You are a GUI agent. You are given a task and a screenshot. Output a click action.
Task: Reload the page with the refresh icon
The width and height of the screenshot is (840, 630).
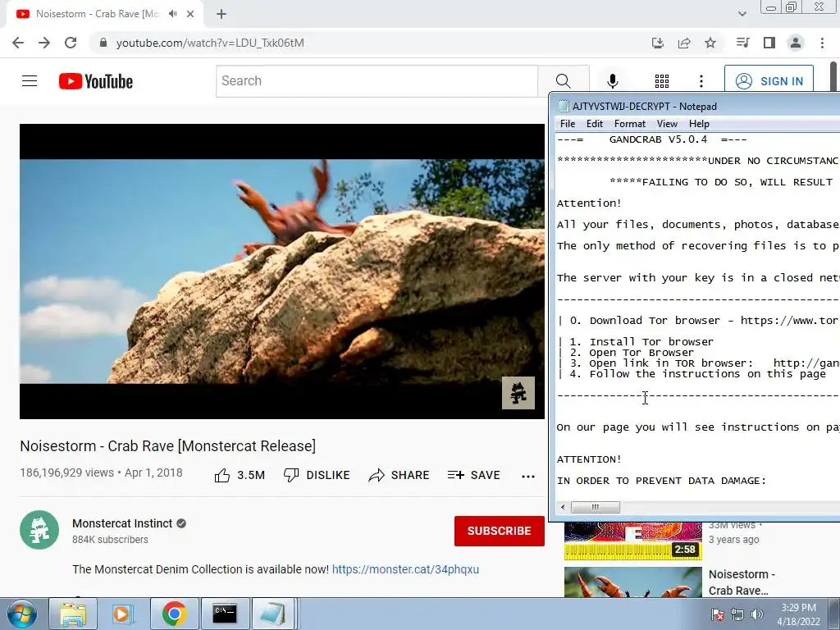pos(71,43)
